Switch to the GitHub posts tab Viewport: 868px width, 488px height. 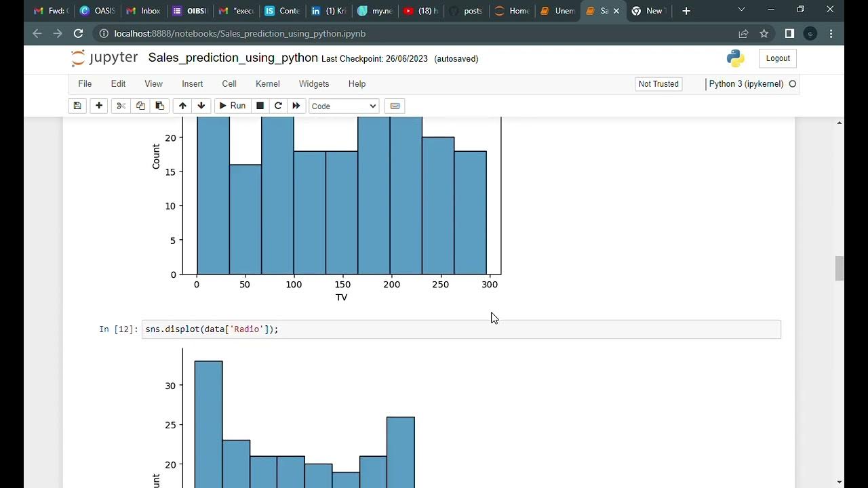(x=466, y=11)
